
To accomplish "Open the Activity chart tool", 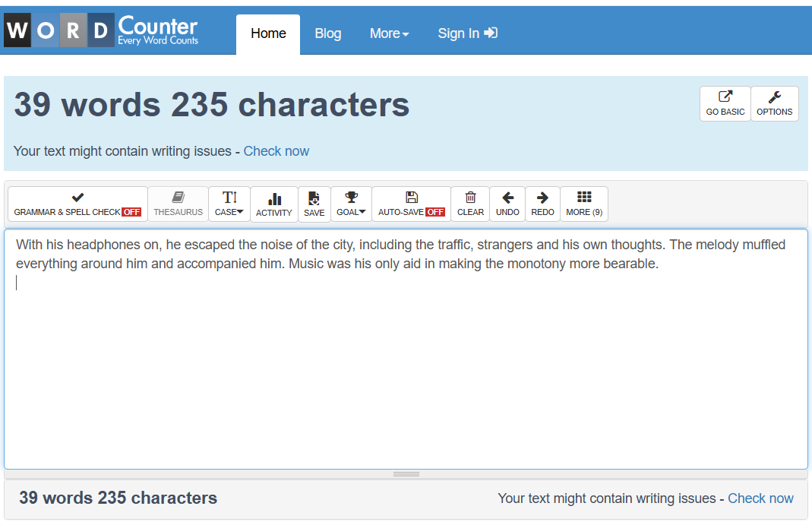I will [274, 204].
